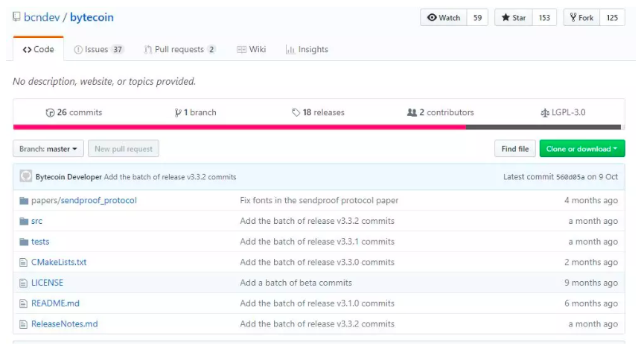Open the Branch: master dropdown
This screenshot has width=644, height=360.
(48, 149)
